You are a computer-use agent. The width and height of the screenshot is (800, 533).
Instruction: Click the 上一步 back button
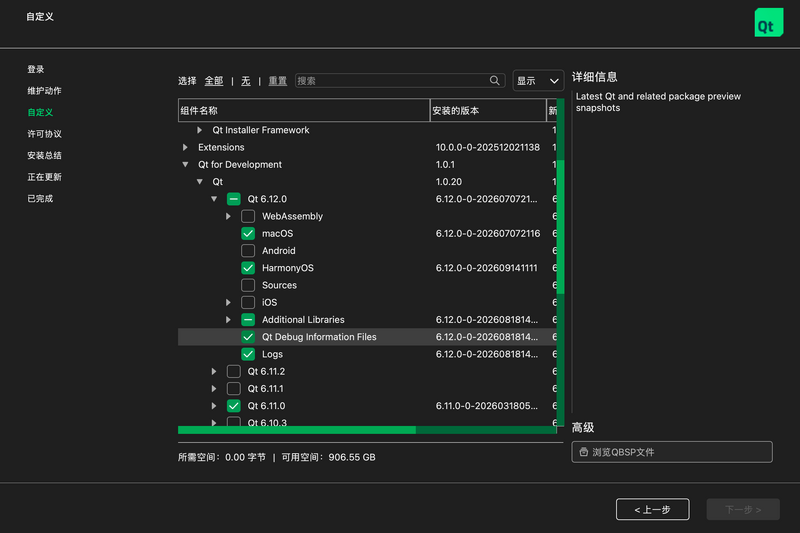(653, 510)
